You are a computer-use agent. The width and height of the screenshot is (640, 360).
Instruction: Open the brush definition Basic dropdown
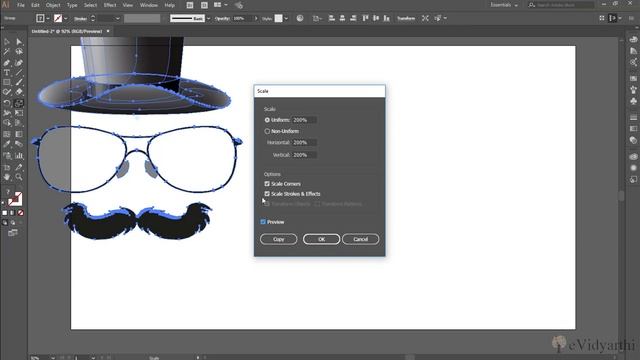pyautogui.click(x=209, y=18)
